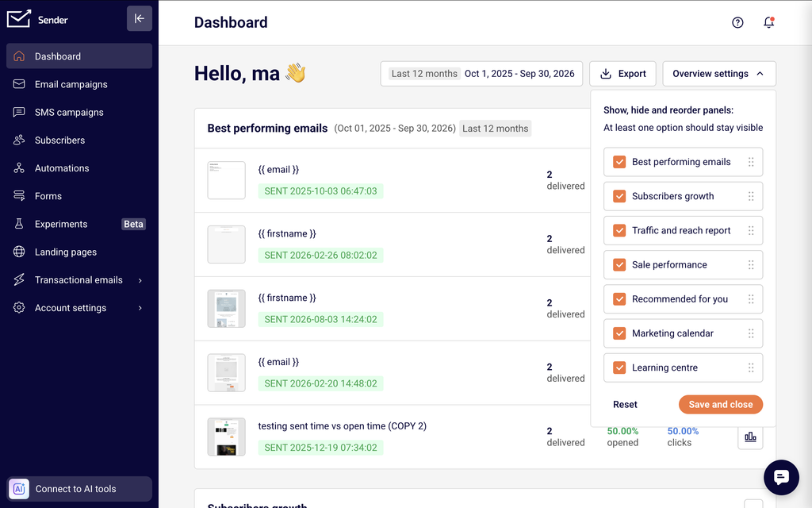Click the Account settings gear icon

pos(19,308)
